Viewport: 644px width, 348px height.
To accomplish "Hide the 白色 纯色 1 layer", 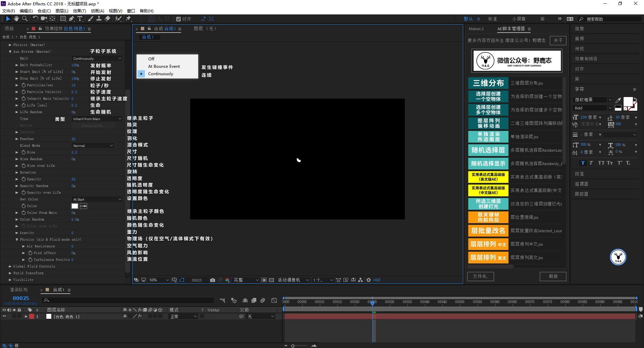I will pyautogui.click(x=4, y=316).
